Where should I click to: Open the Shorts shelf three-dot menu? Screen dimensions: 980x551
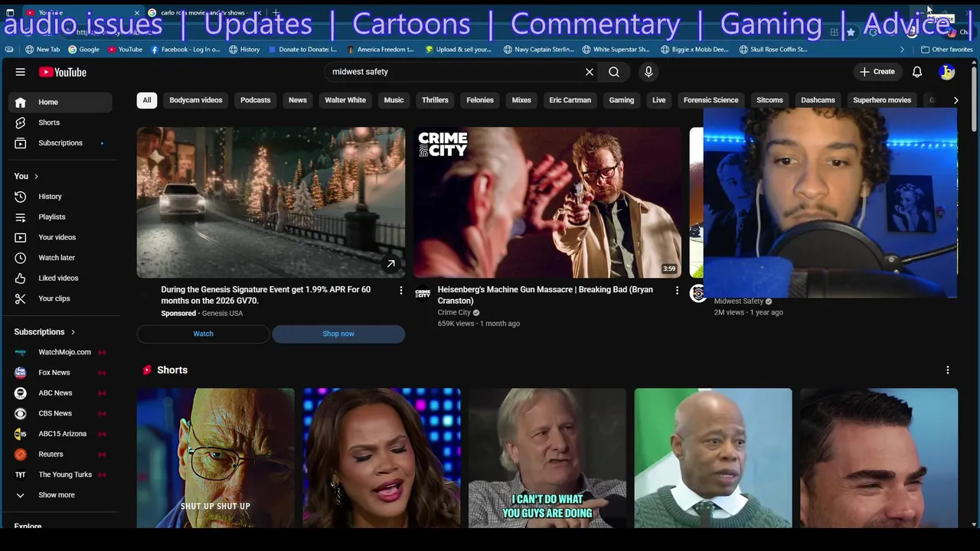948,370
